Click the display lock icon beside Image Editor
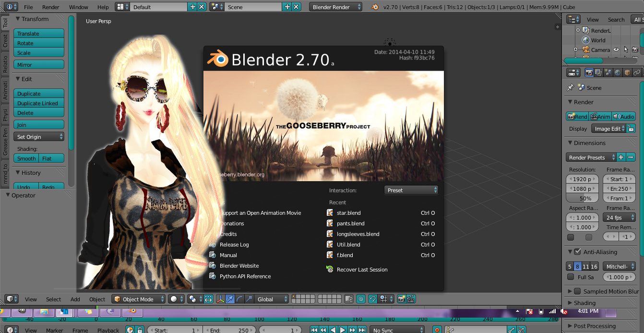Screen dimensions: 644x333 pyautogui.click(x=631, y=128)
